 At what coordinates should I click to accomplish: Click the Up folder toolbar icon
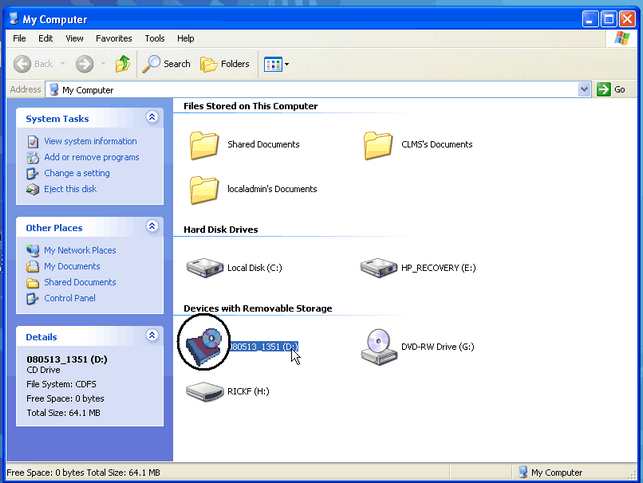click(122, 64)
